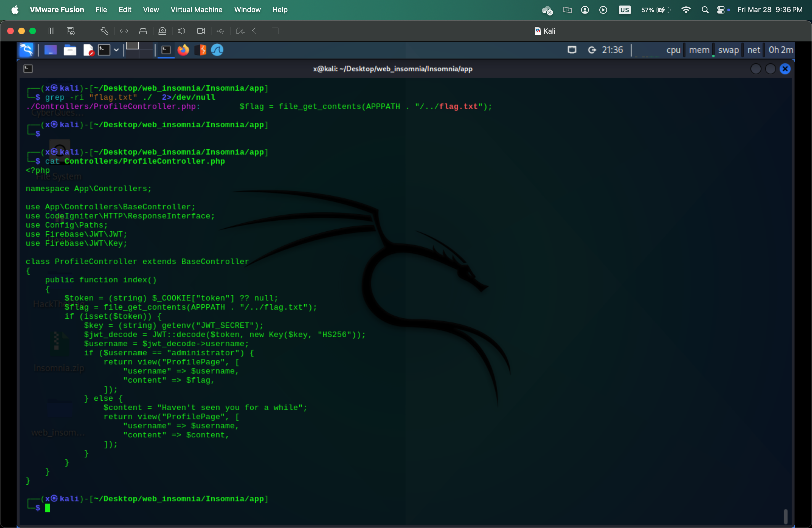The height and width of the screenshot is (528, 812).
Task: Click the last terminal prompt cursor
Action: (x=48, y=508)
